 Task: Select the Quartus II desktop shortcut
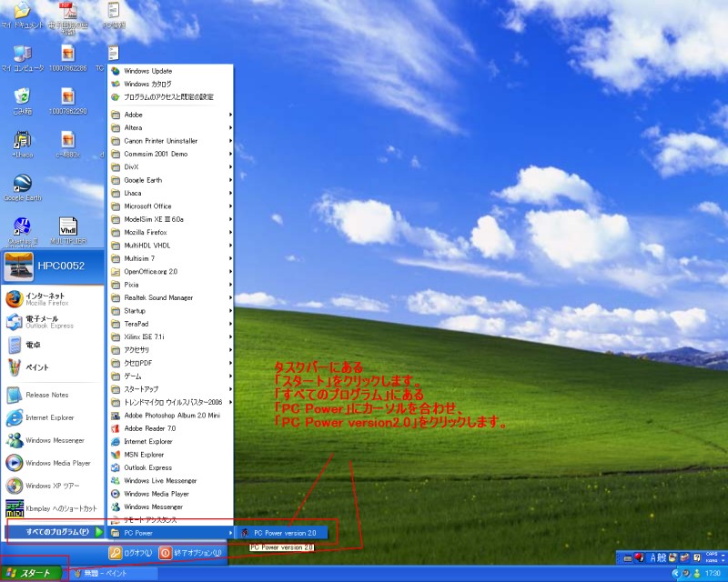(x=22, y=231)
